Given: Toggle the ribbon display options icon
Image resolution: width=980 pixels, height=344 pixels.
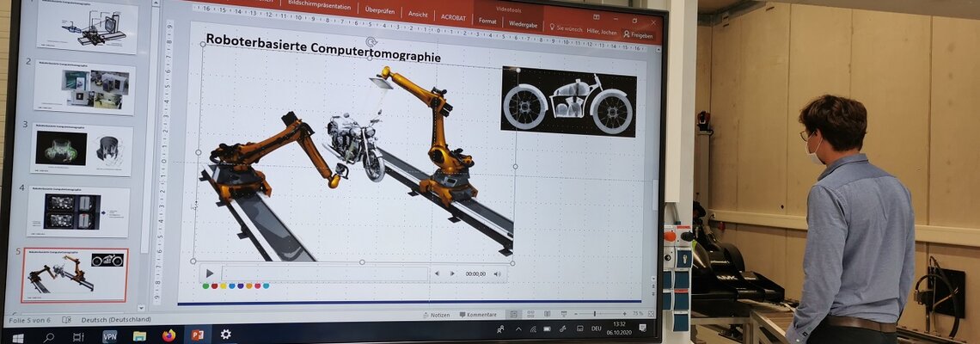Looking at the screenshot, I should pyautogui.click(x=597, y=17).
